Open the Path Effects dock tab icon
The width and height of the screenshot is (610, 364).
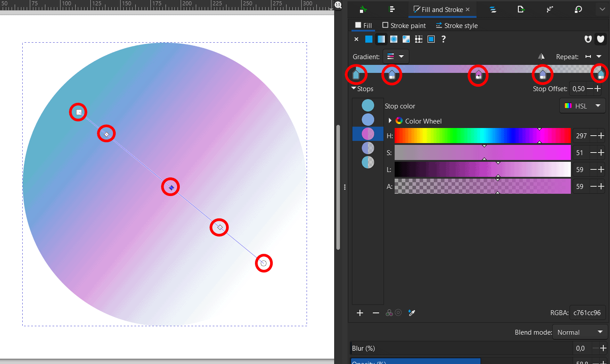coord(549,9)
